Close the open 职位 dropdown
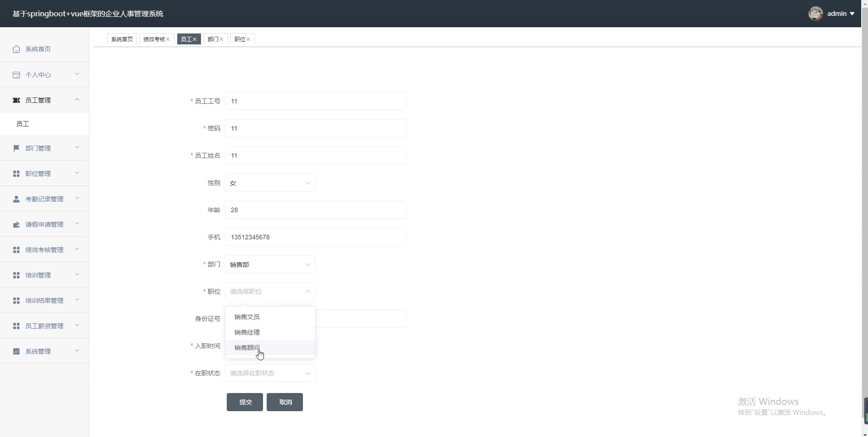 click(270, 291)
